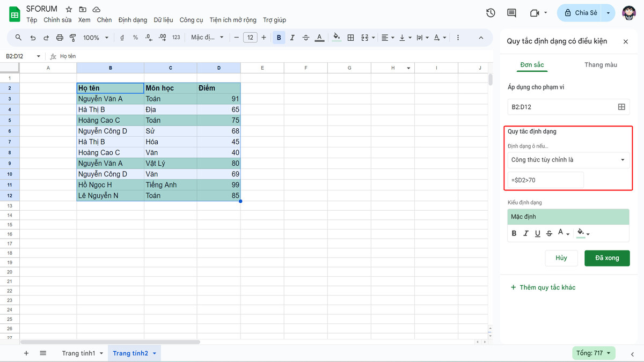The height and width of the screenshot is (362, 644).
Task: Start a meeting via camera icon
Action: [534, 13]
